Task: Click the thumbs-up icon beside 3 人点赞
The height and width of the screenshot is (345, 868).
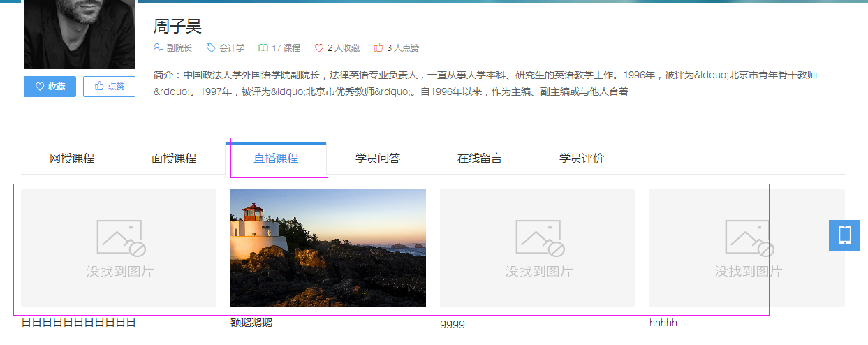Action: 378,48
